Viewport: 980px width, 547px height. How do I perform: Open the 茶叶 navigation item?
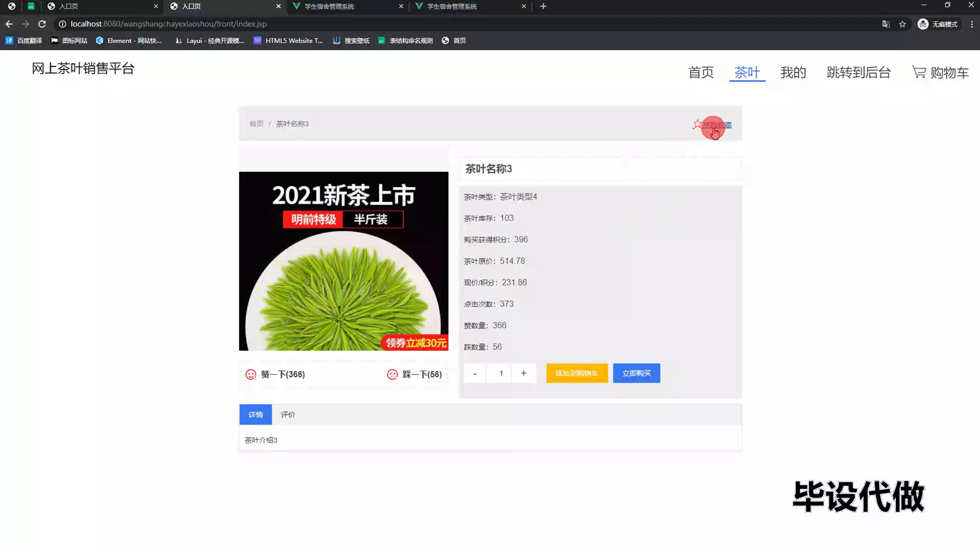point(747,72)
